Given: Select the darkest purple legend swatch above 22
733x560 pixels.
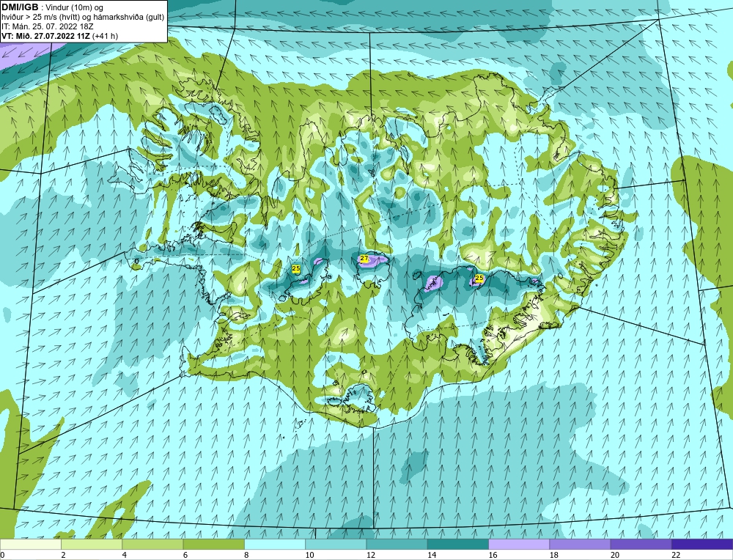Looking at the screenshot, I should click(x=702, y=544).
